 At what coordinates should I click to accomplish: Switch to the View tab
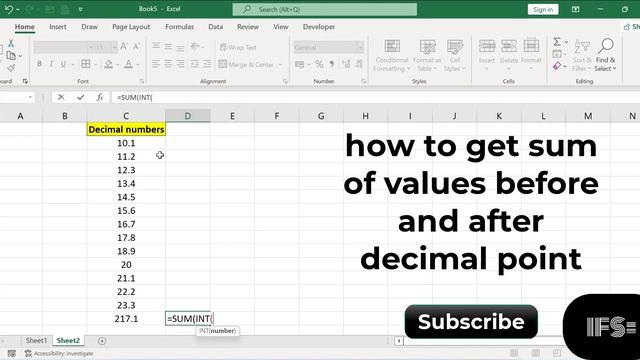(280, 27)
